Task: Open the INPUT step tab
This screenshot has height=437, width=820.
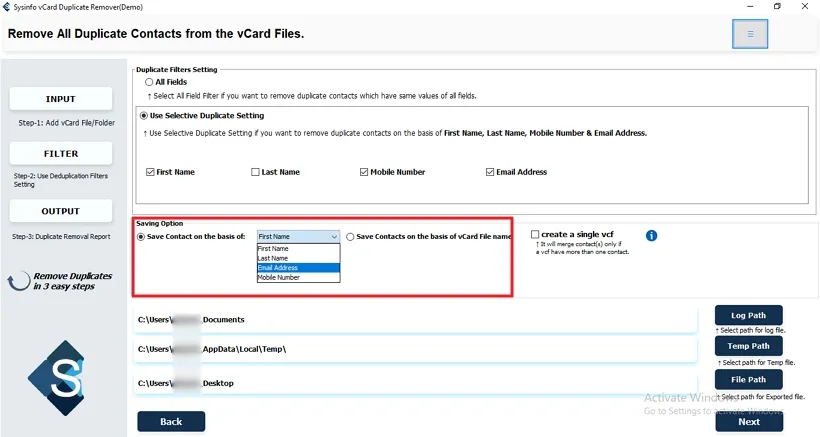Action: click(x=60, y=99)
